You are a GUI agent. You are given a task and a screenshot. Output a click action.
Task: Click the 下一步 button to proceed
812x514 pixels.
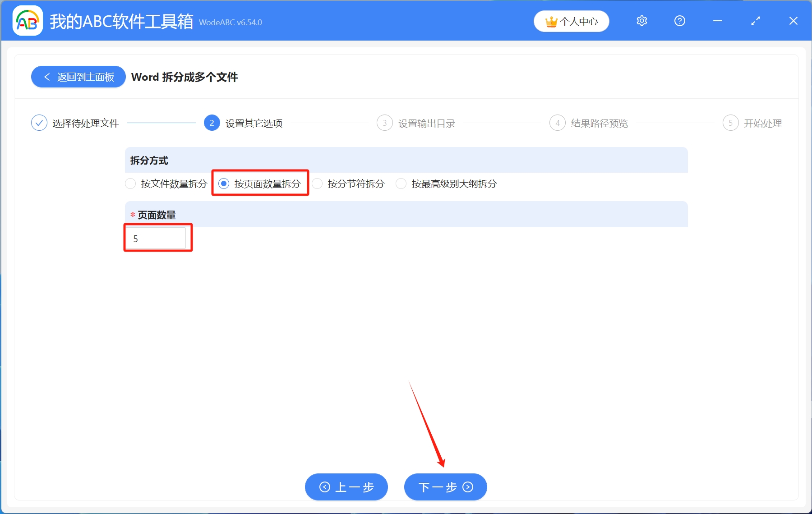[x=445, y=487]
